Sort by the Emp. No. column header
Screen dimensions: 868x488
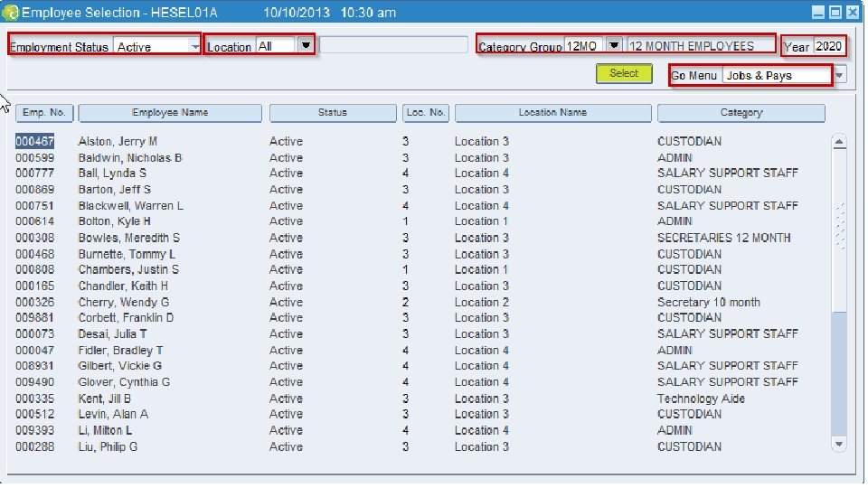(44, 112)
